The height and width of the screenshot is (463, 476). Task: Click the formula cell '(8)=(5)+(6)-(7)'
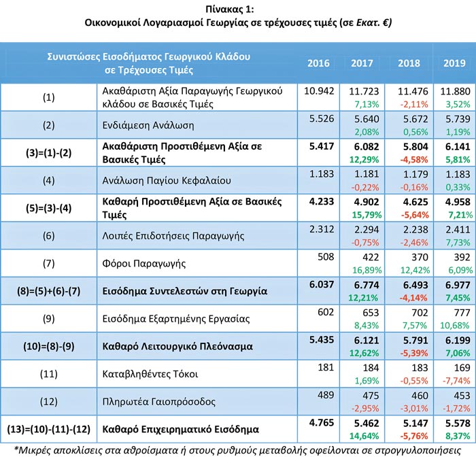[x=48, y=291]
